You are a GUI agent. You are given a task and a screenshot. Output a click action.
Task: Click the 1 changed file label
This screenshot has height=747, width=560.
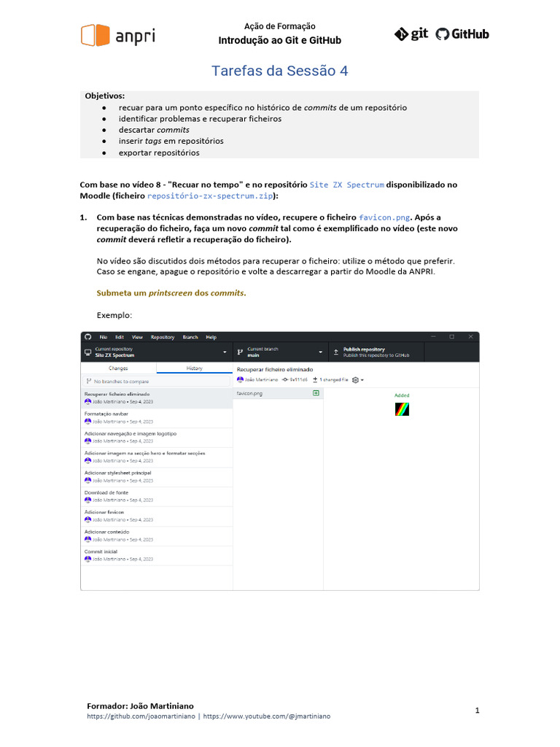[334, 379]
